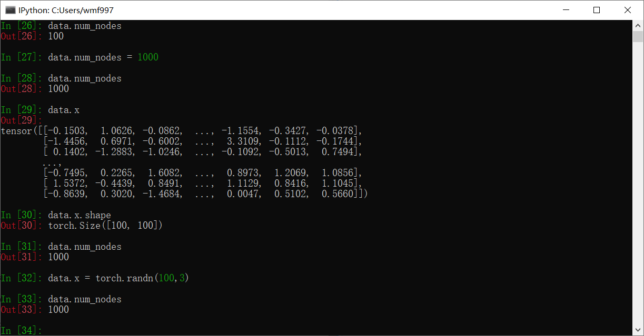
Task: Click the tensor value 1.5372
Action: 70,184
